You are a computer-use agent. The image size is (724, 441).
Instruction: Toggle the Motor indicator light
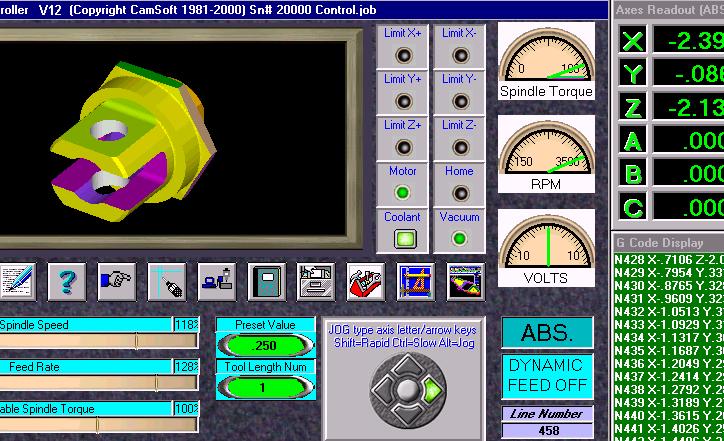point(404,192)
